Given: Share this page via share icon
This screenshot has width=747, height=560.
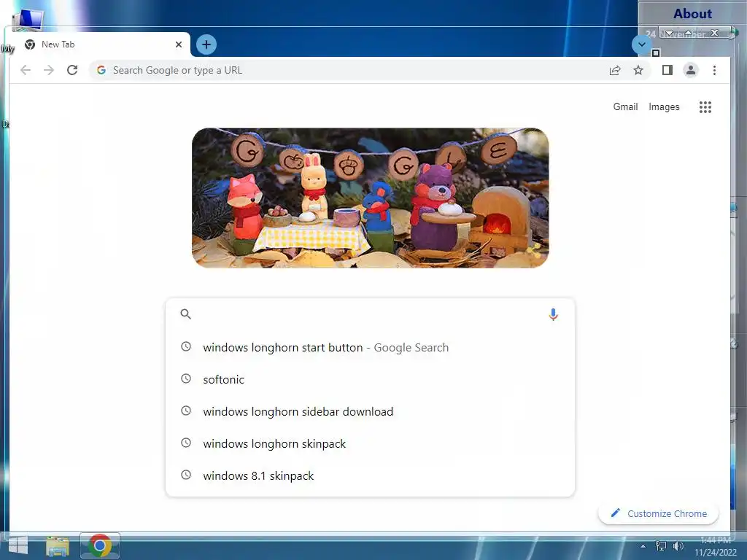Looking at the screenshot, I should pyautogui.click(x=615, y=71).
